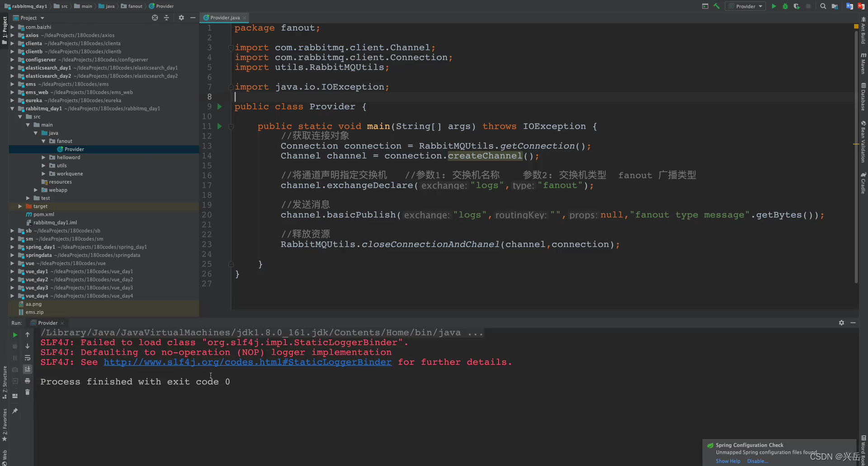Collapse the fanout package
This screenshot has width=868, height=466.
pos(43,141)
